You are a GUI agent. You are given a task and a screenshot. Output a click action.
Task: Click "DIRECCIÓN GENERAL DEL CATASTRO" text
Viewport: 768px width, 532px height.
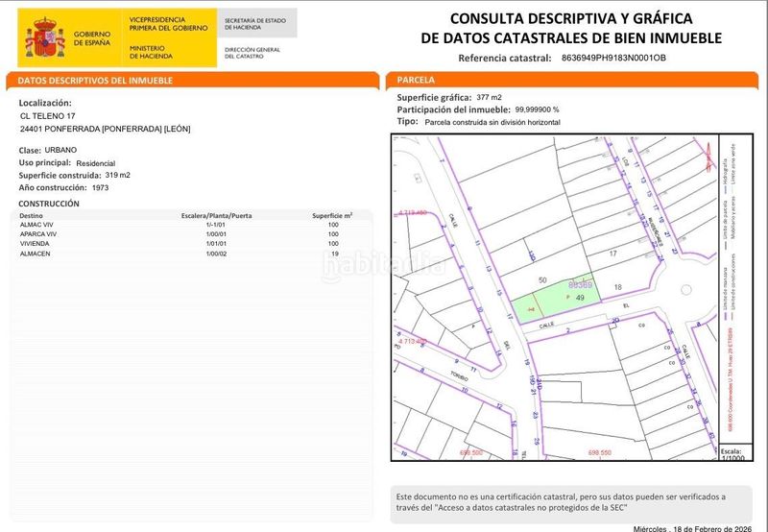pyautogui.click(x=252, y=53)
